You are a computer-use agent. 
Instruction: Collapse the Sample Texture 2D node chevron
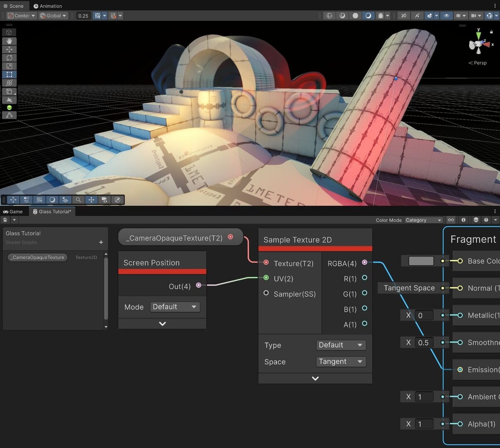tap(315, 378)
